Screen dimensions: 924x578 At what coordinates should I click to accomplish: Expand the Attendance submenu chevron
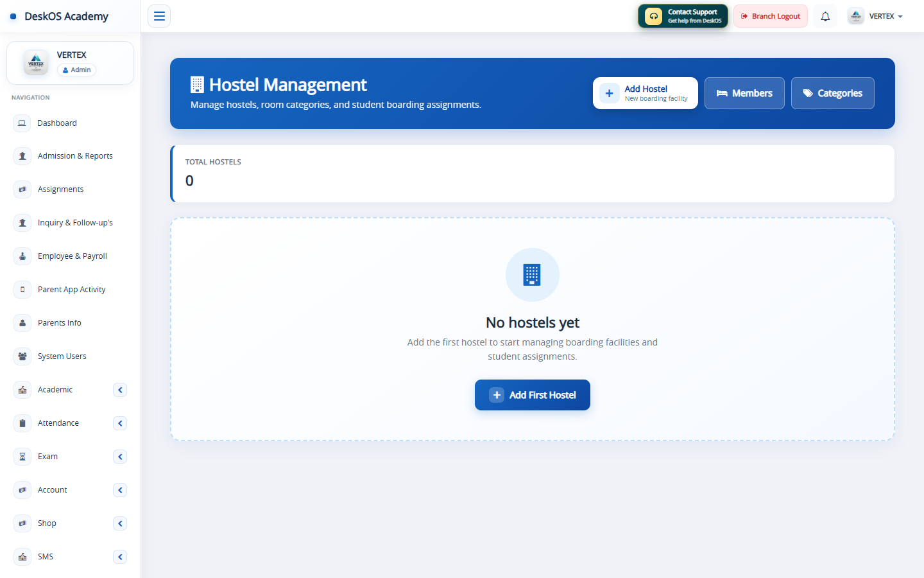(x=120, y=423)
